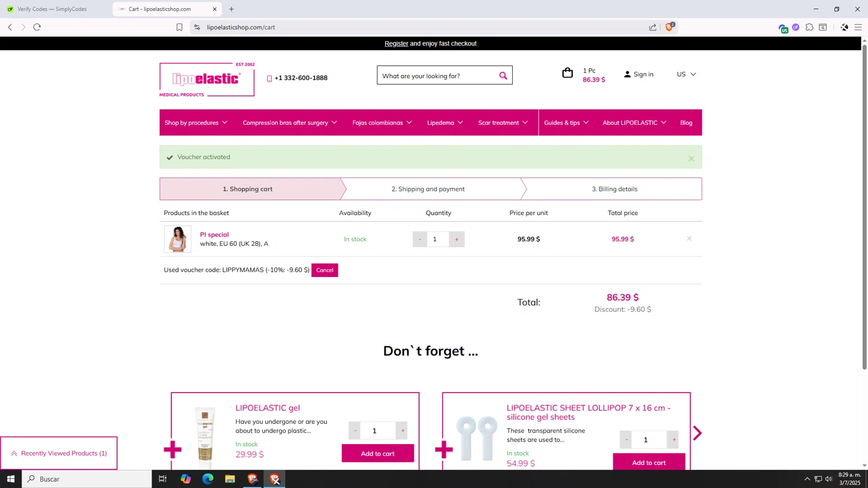868x488 pixels.
Task: Focus the product search field
Action: tap(437, 76)
